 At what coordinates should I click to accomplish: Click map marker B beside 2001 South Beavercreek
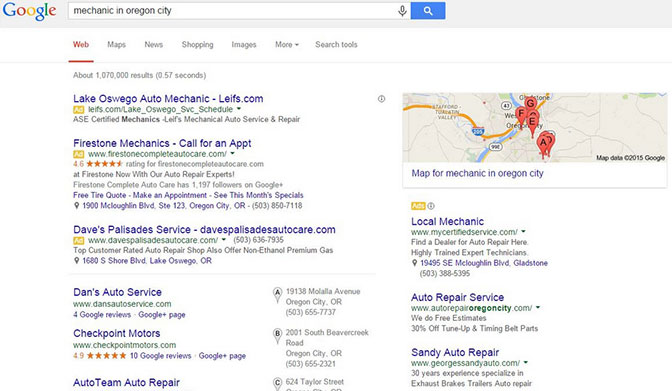click(x=277, y=336)
